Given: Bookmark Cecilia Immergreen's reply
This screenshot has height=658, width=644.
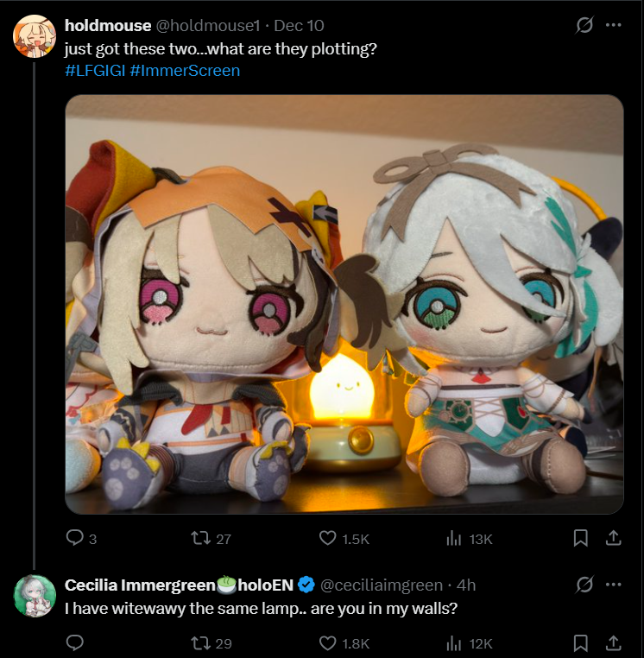Looking at the screenshot, I should click(x=581, y=643).
